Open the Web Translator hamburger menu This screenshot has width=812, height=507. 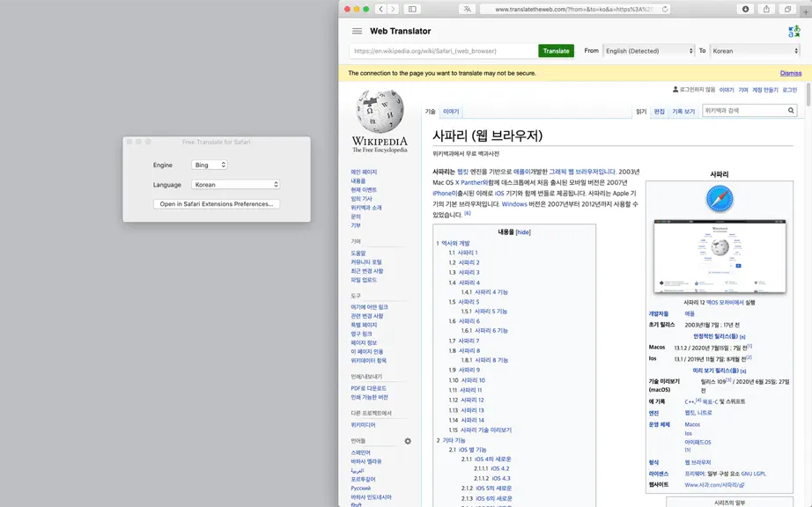tap(357, 31)
